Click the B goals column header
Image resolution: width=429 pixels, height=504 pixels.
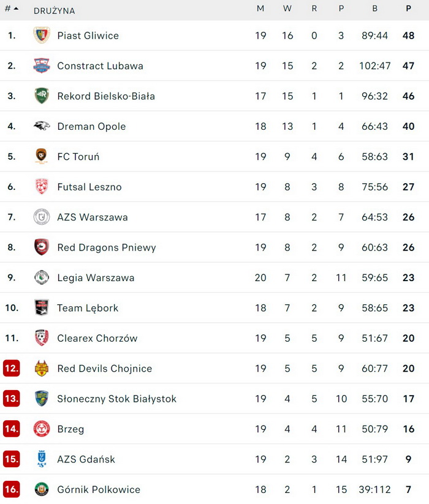click(374, 9)
